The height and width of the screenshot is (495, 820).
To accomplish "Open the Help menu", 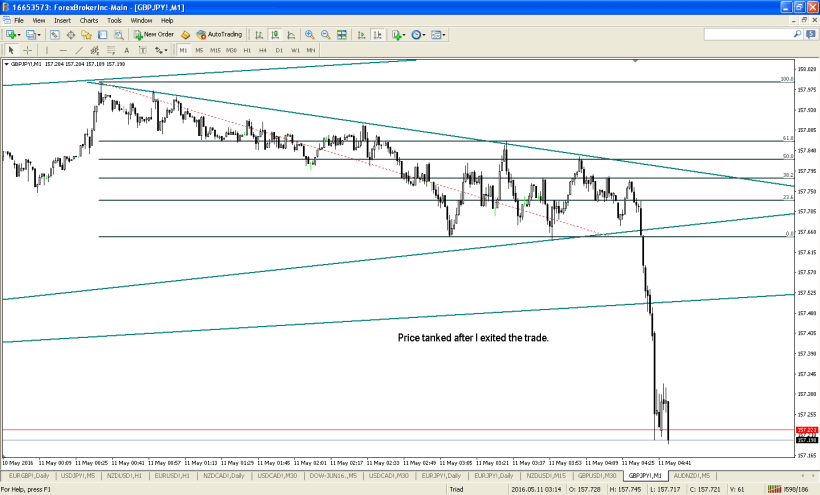I will [167, 20].
